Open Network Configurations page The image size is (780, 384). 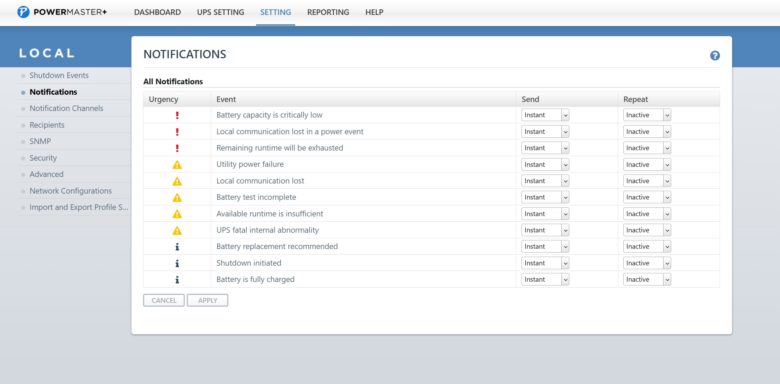click(71, 191)
